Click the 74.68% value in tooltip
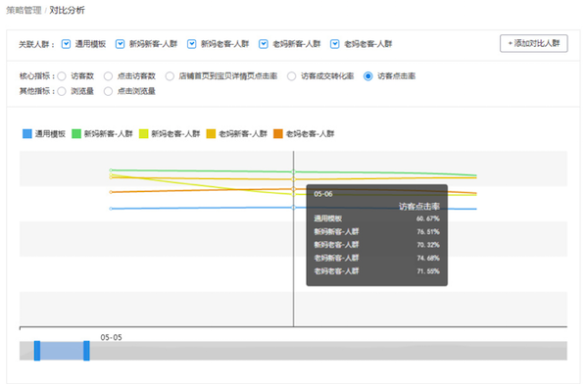This screenshot has width=588, height=386. coord(428,259)
